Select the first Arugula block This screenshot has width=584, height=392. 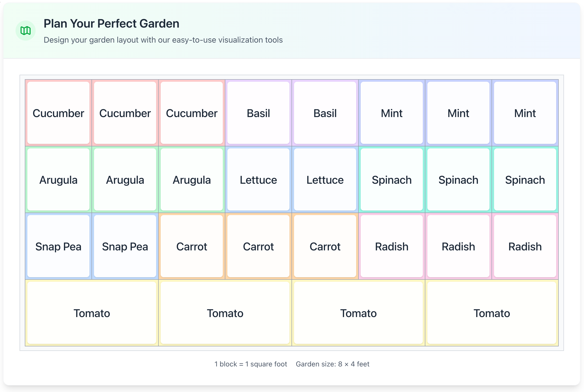(x=58, y=180)
